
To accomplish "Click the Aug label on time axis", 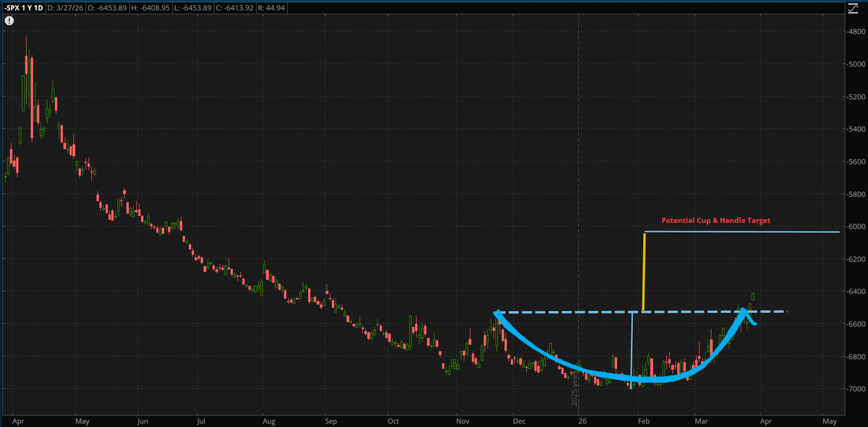I will click(x=269, y=420).
